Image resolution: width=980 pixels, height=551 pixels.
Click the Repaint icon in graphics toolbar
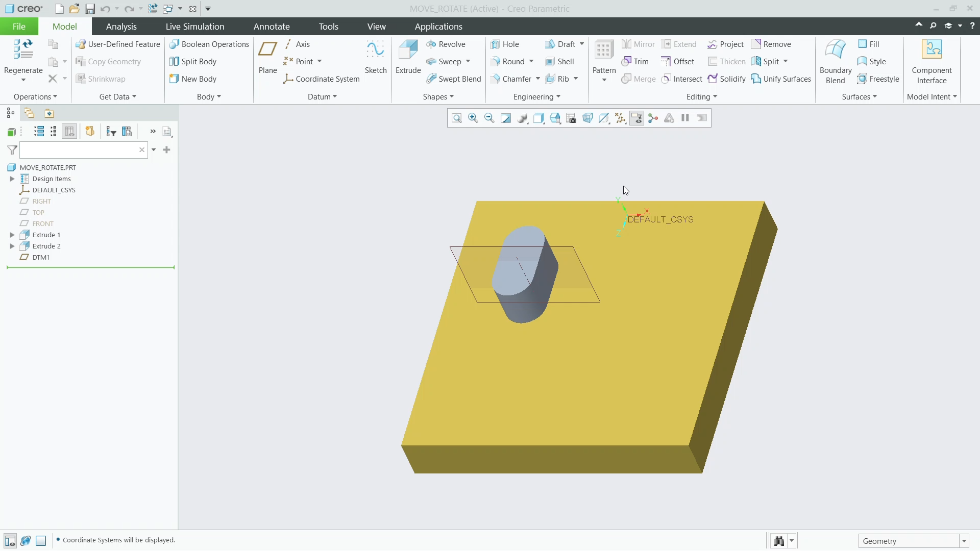pos(506,118)
